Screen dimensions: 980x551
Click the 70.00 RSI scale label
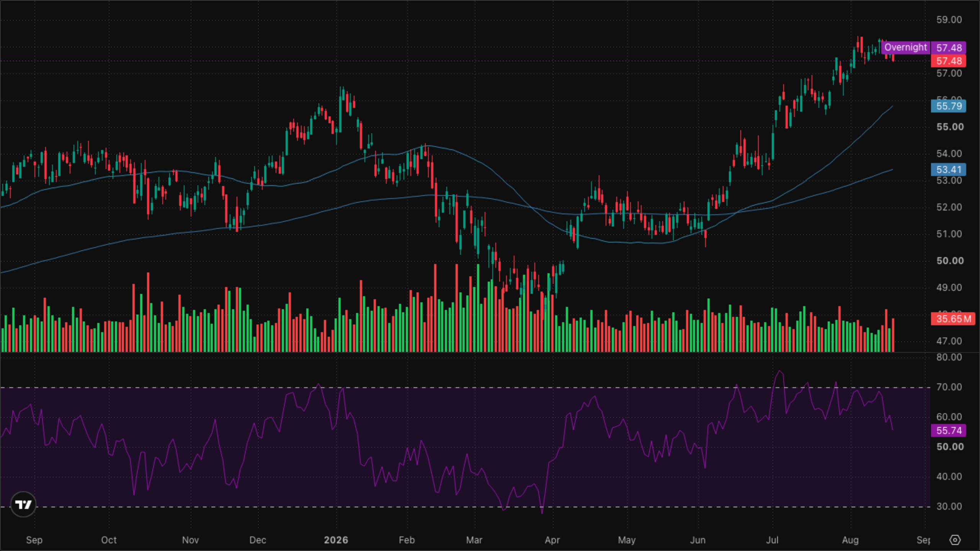coord(949,387)
